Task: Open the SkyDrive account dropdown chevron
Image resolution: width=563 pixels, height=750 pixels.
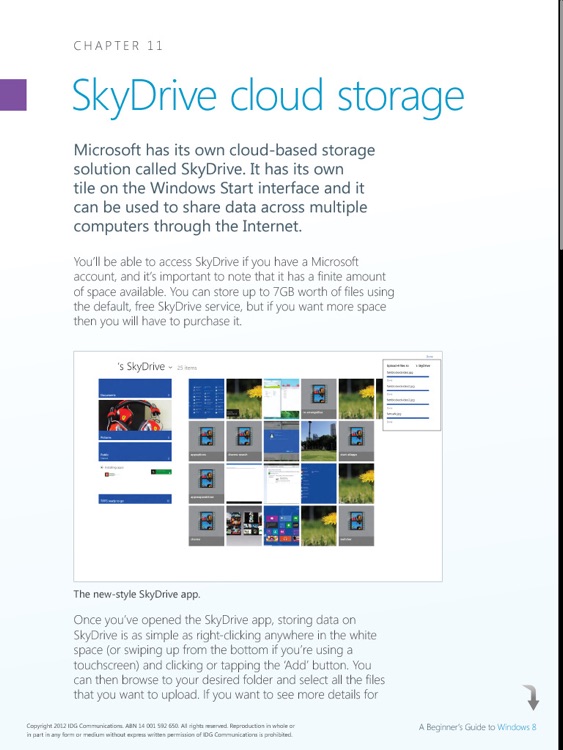Action: point(170,368)
